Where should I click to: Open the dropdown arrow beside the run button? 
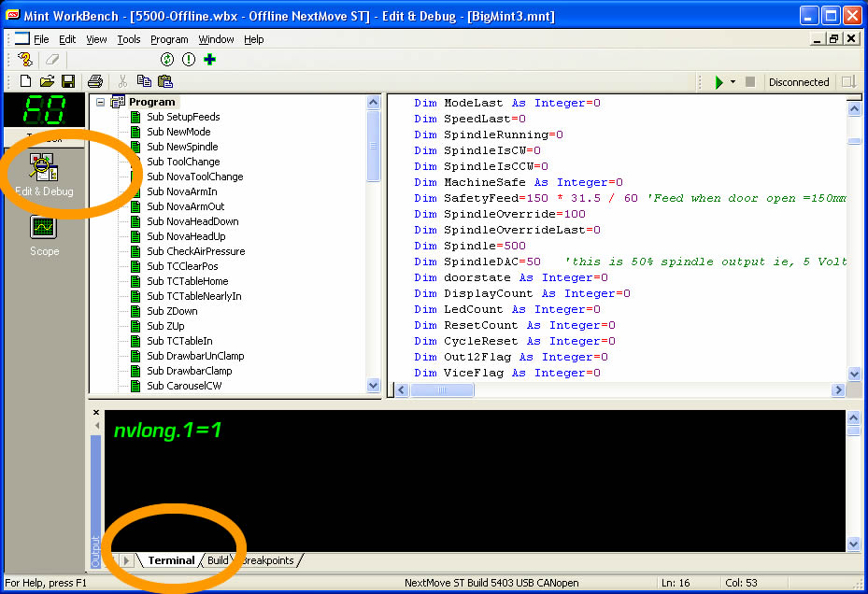pyautogui.click(x=733, y=82)
